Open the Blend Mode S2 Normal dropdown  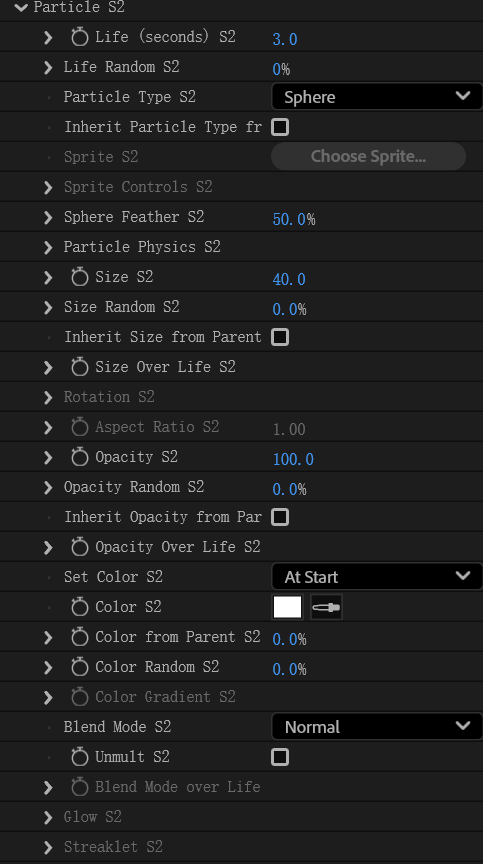pos(377,727)
